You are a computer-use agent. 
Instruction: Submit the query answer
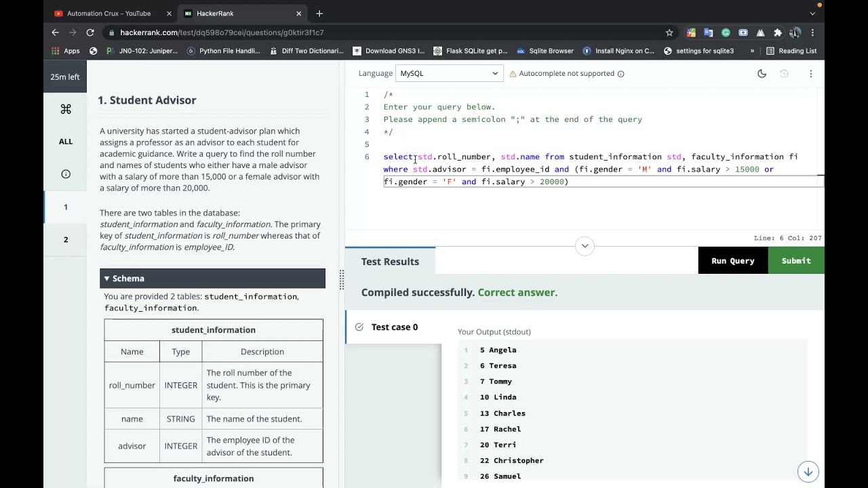click(795, 261)
